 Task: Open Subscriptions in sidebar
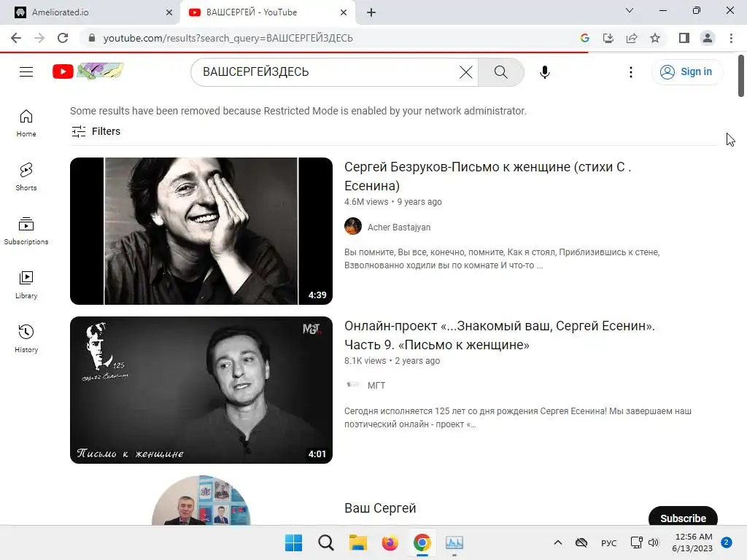(26, 231)
